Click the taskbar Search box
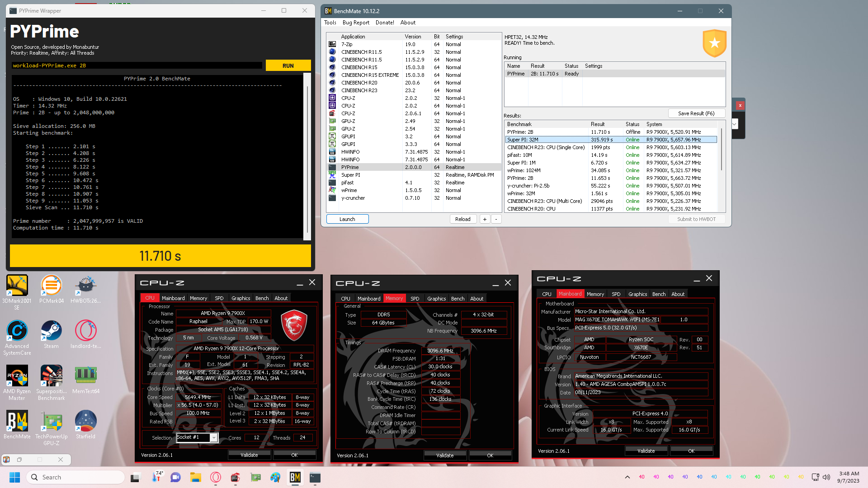868x488 pixels. pyautogui.click(x=76, y=477)
